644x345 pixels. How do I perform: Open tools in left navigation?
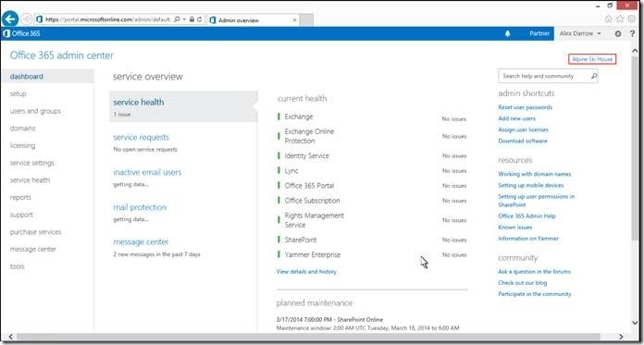(x=18, y=266)
